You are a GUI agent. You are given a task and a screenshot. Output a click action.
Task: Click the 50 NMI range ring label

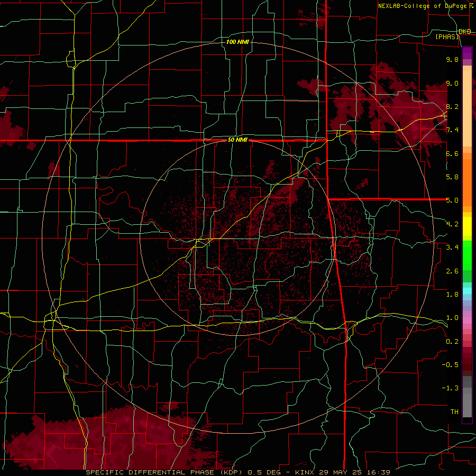click(237, 140)
